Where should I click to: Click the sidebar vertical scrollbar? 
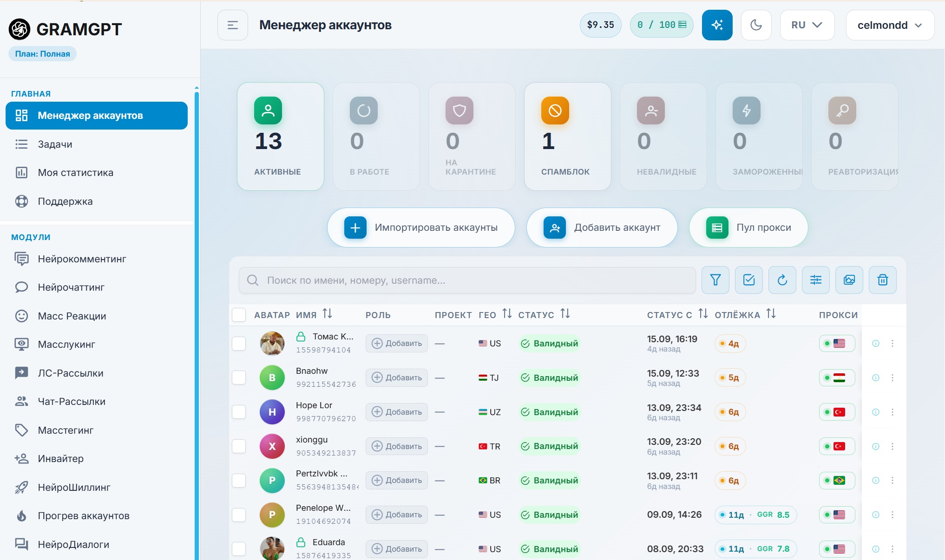click(197, 325)
